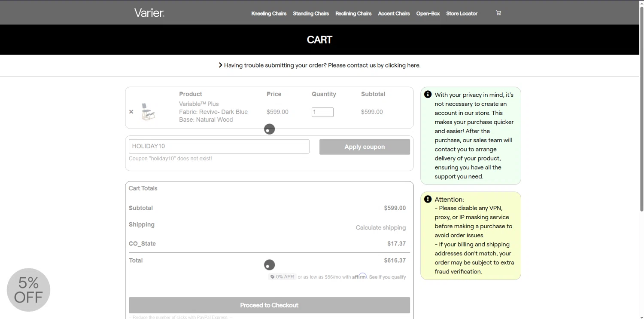This screenshot has width=644, height=319.
Task: Click the 0% APR tag
Action: coord(283,277)
